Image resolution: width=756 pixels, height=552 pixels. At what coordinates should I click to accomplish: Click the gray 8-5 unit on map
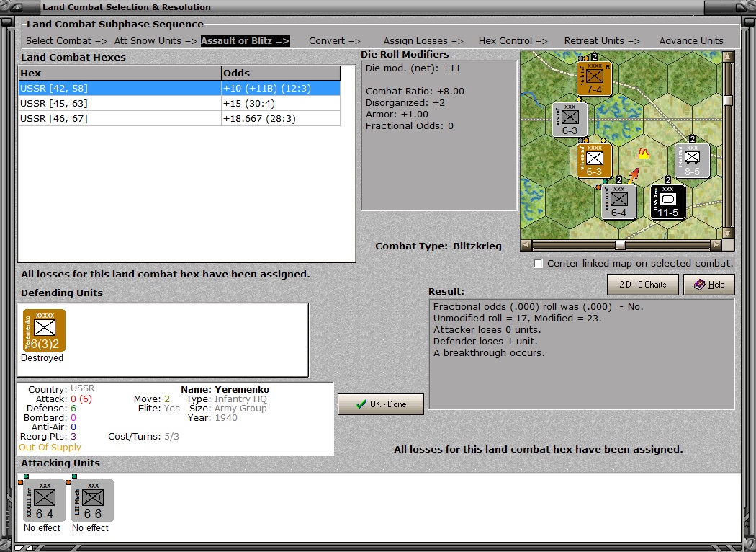(692, 161)
